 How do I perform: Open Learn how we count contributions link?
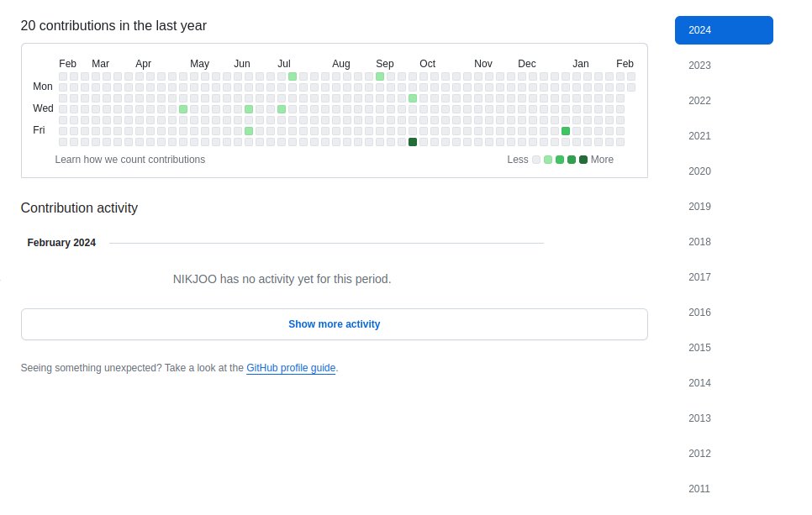point(130,160)
